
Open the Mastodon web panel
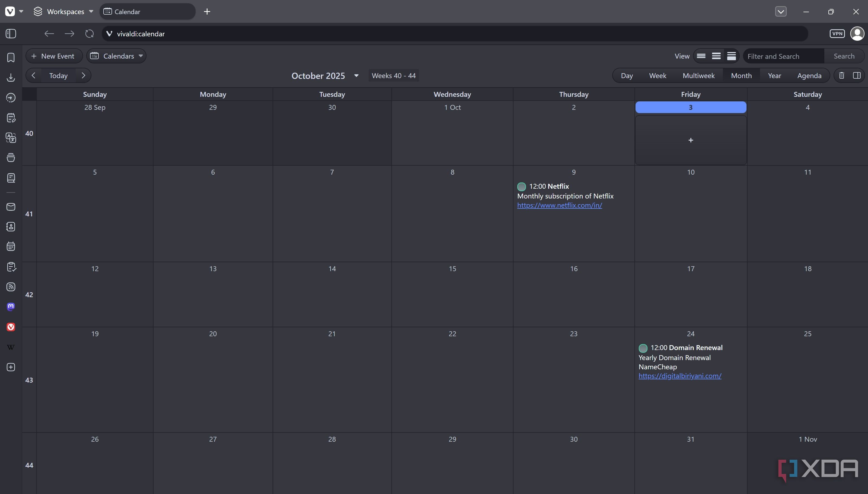pyautogui.click(x=11, y=307)
